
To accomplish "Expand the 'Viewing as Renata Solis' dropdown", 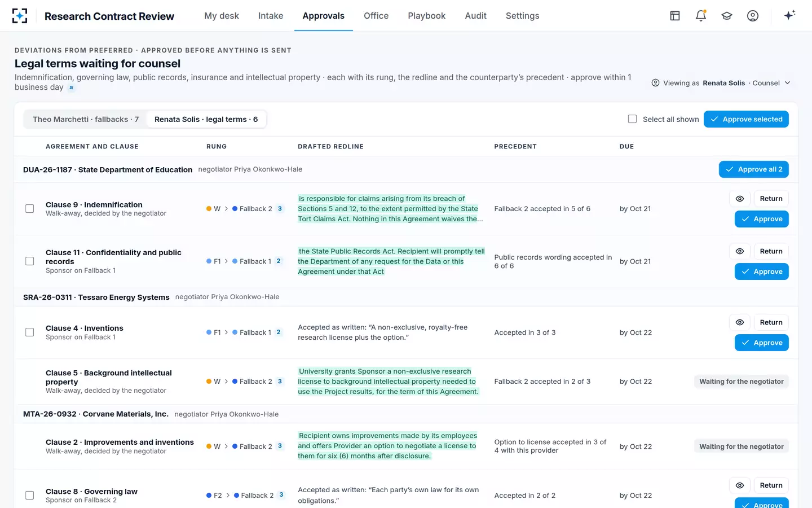I will pyautogui.click(x=721, y=83).
